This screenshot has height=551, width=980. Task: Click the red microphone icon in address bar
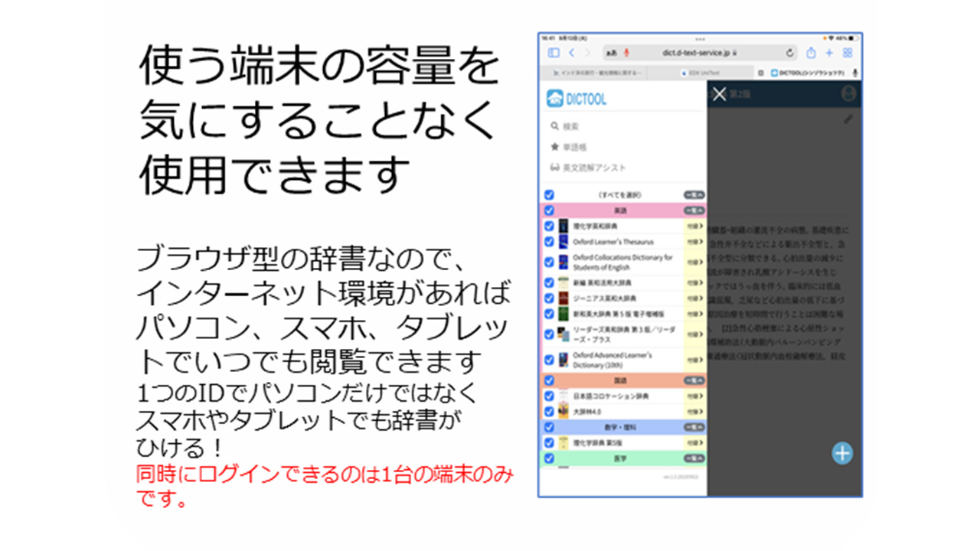pyautogui.click(x=627, y=53)
